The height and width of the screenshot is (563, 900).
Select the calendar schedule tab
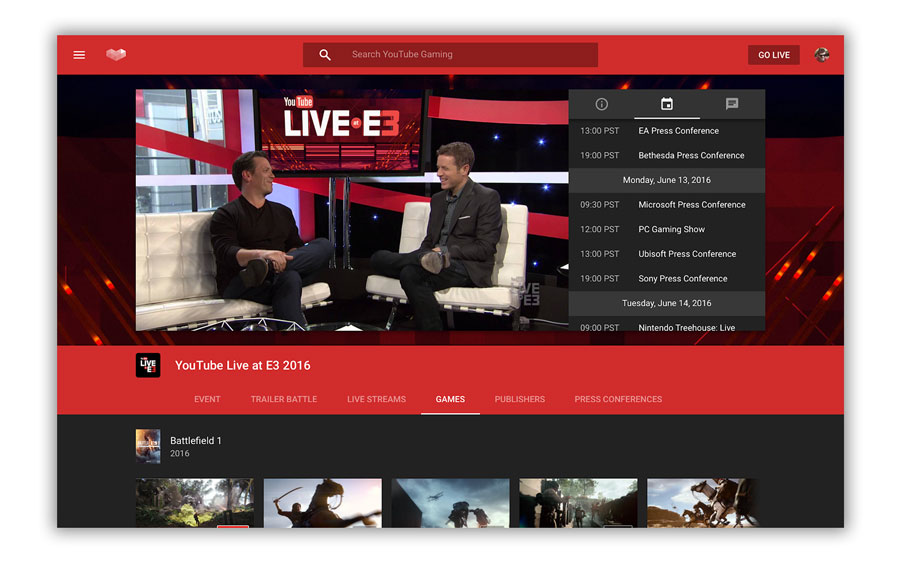(666, 104)
